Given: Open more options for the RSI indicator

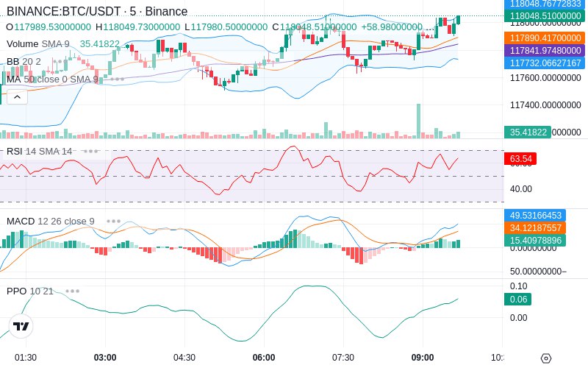Looking at the screenshot, I should (x=90, y=152).
